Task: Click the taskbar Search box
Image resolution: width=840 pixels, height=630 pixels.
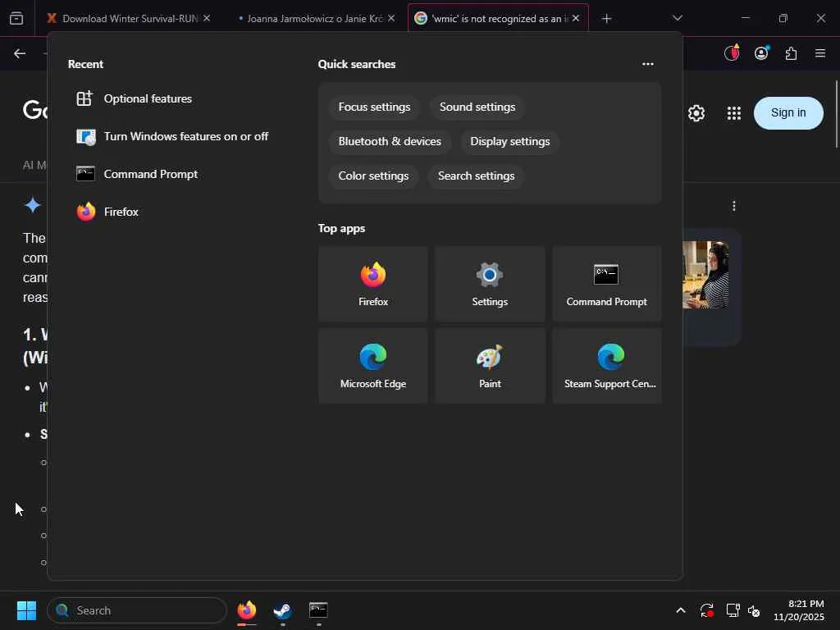Action: tap(137, 610)
